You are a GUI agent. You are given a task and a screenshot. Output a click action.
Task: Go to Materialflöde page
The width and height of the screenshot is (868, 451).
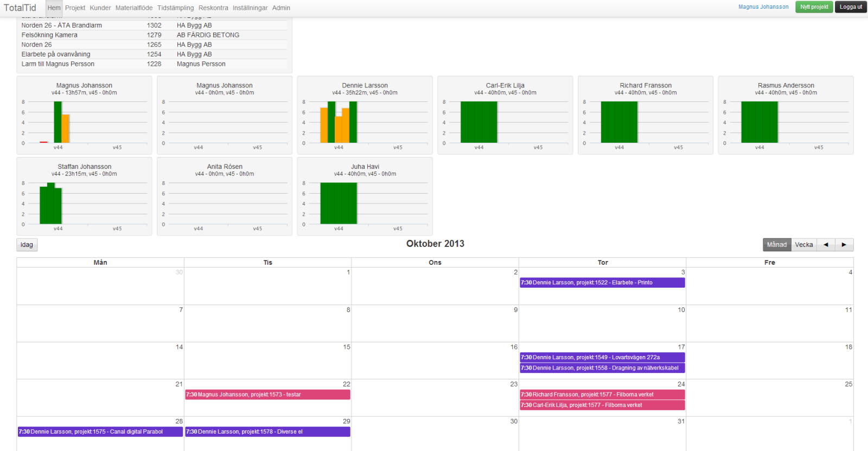[x=133, y=8]
